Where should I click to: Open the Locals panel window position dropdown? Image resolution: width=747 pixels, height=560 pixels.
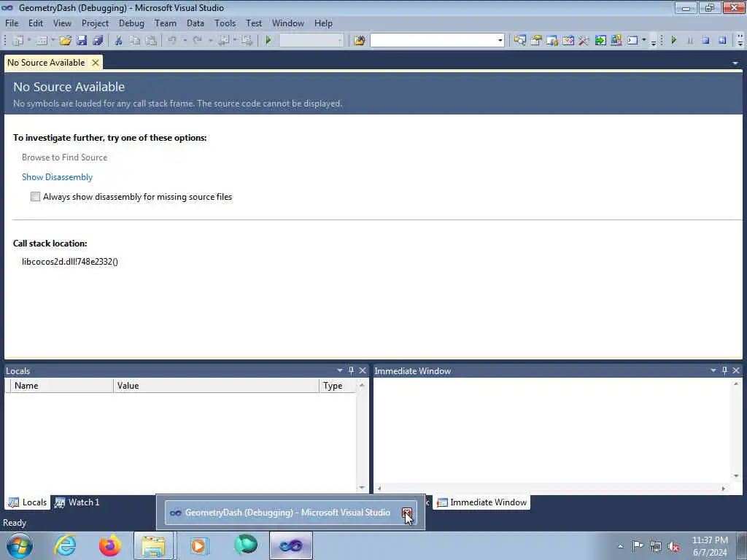tap(340, 370)
